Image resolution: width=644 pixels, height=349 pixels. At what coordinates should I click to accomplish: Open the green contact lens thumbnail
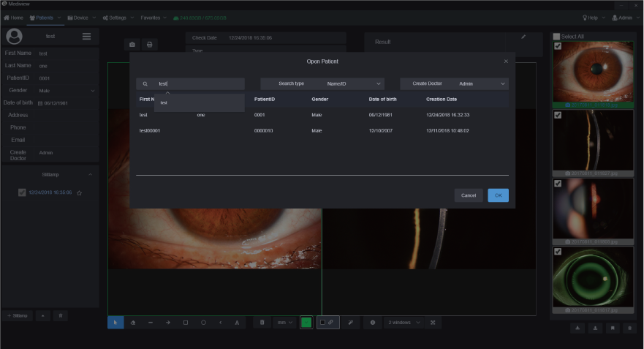click(593, 277)
